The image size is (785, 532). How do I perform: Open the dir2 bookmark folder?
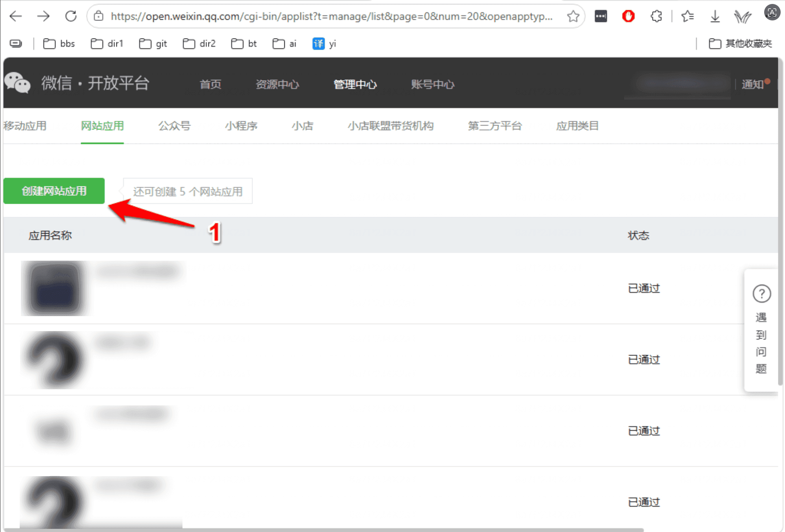point(199,44)
